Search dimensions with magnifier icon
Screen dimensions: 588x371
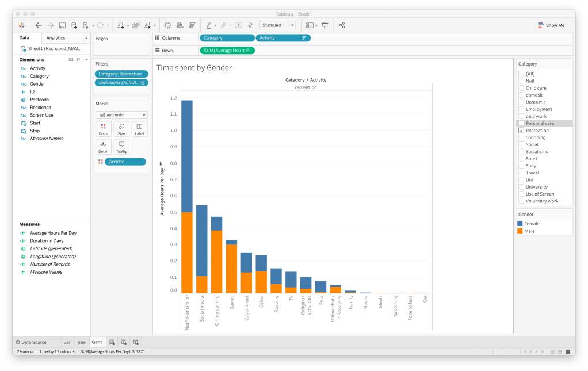point(78,59)
